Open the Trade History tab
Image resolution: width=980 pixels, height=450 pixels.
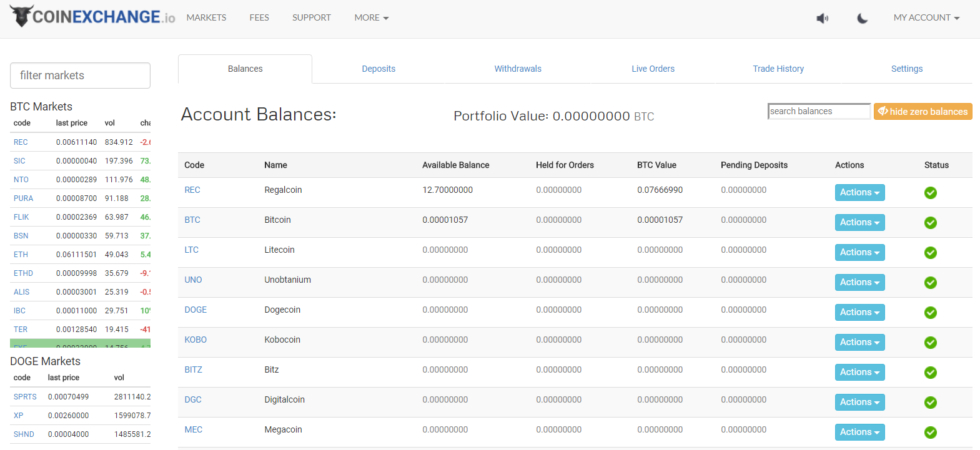click(778, 69)
